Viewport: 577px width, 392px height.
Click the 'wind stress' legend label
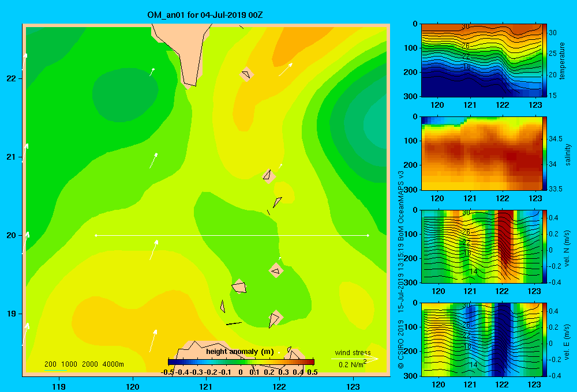click(353, 353)
